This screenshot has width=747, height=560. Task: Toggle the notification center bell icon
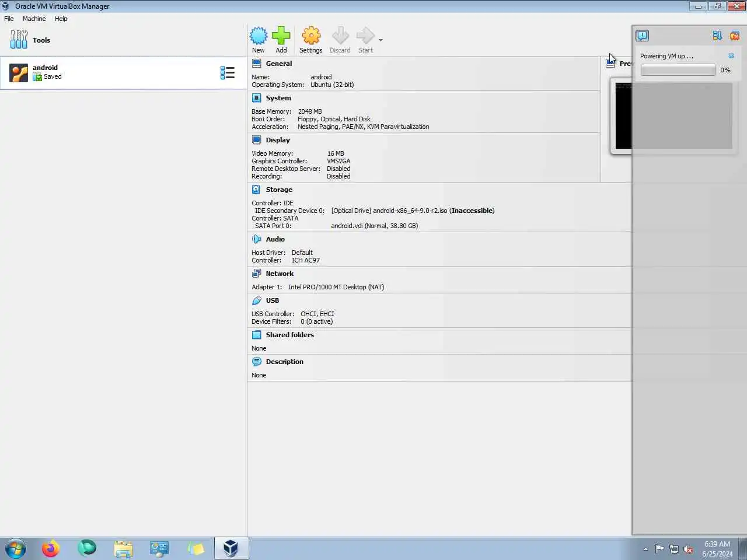pyautogui.click(x=642, y=36)
